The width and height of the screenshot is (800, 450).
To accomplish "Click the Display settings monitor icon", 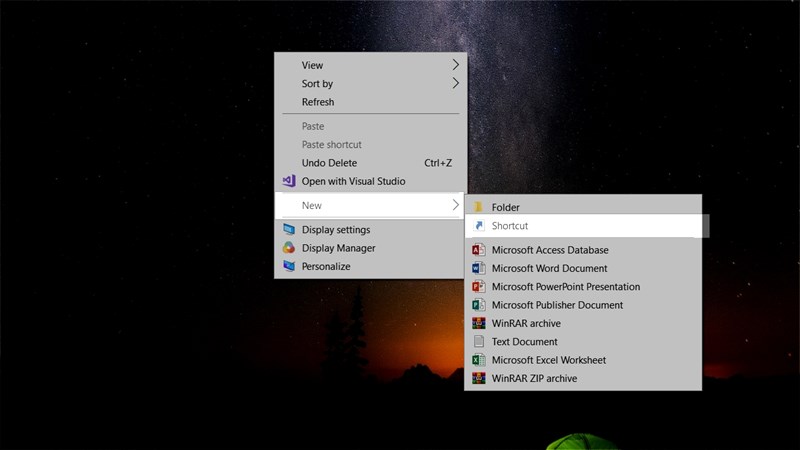I will coord(289,230).
